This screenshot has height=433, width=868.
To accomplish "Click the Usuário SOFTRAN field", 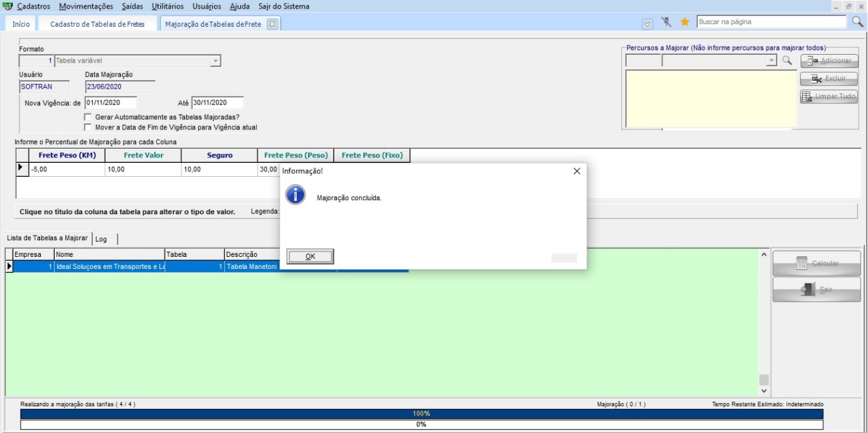I will (x=45, y=87).
